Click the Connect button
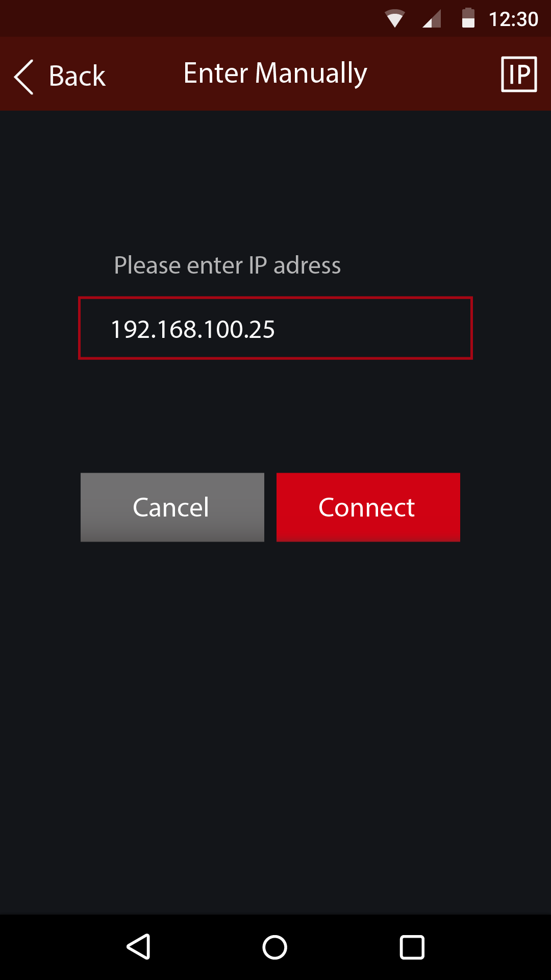Screen dimensions: 551x980 coord(368,507)
